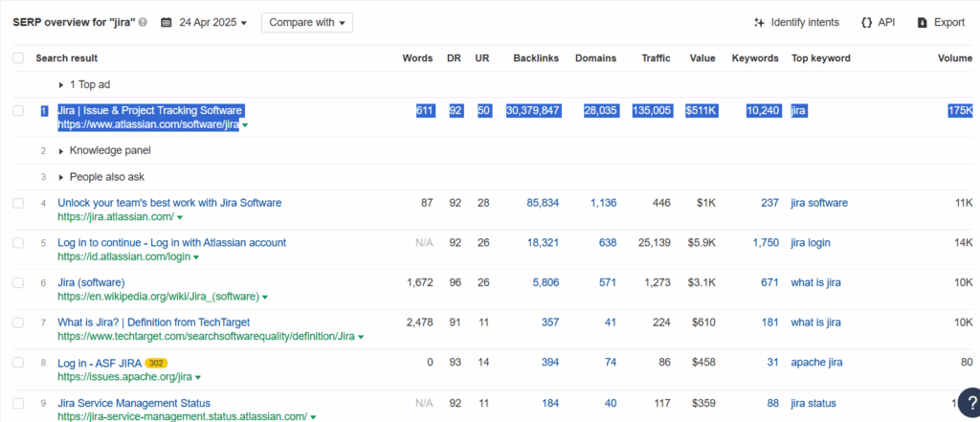This screenshot has height=422, width=980.
Task: Click the calendar icon next to 24 Apr 2025
Action: (x=167, y=23)
